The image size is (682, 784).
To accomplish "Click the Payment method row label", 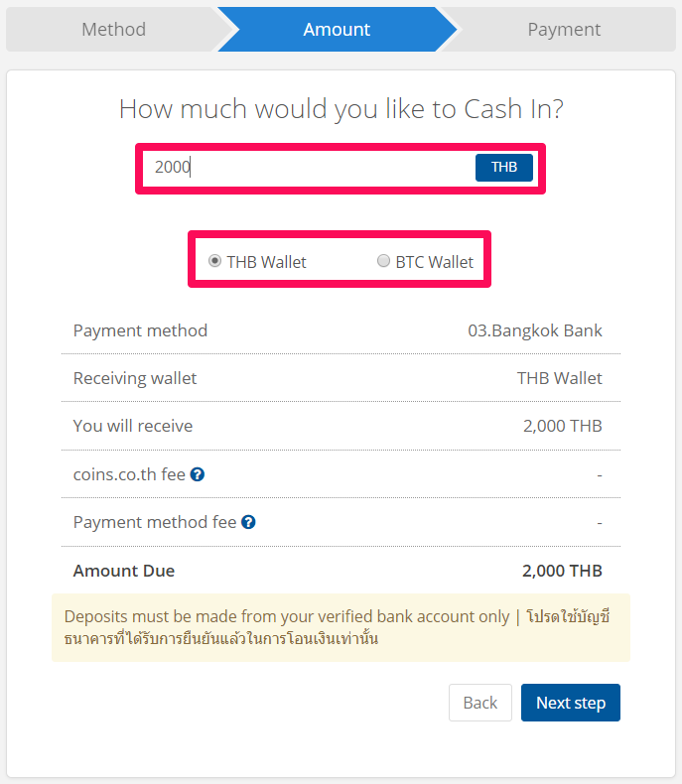I will pos(140,330).
